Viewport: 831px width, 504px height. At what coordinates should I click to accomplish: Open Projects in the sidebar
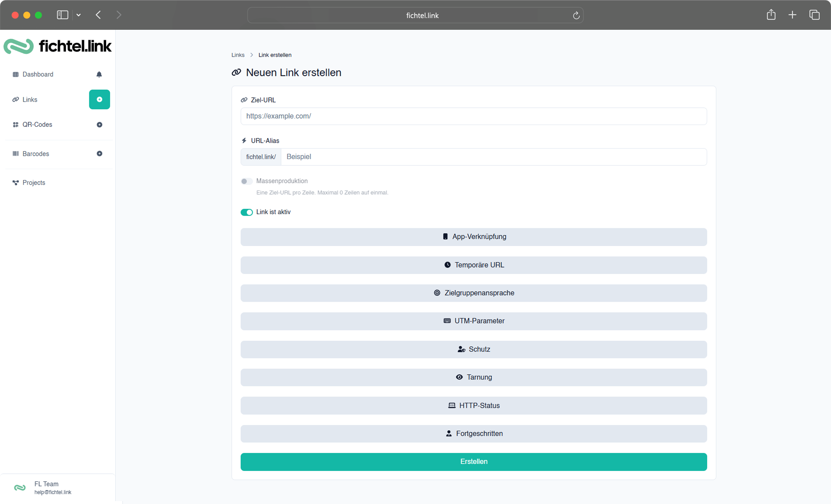tap(34, 183)
